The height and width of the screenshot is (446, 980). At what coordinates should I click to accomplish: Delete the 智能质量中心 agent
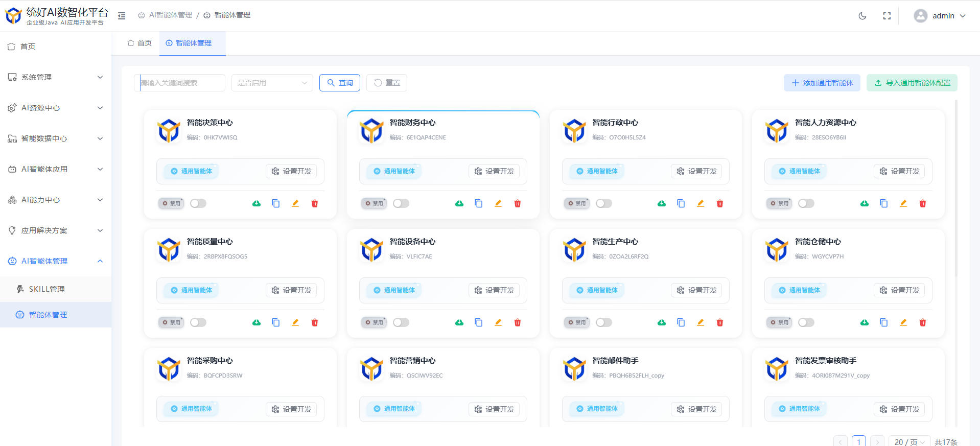point(315,322)
